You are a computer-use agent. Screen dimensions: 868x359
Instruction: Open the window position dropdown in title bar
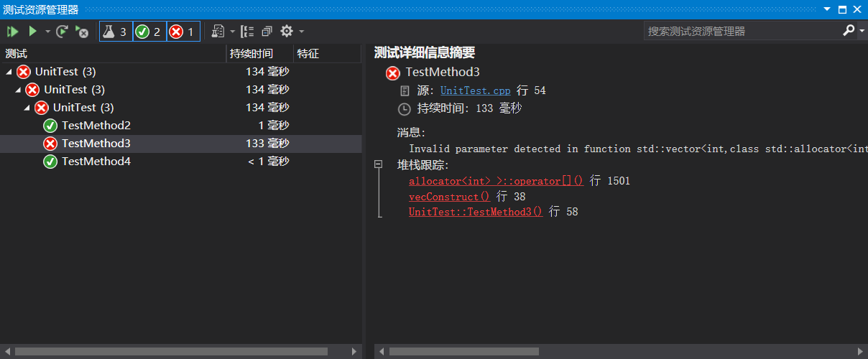(x=828, y=9)
